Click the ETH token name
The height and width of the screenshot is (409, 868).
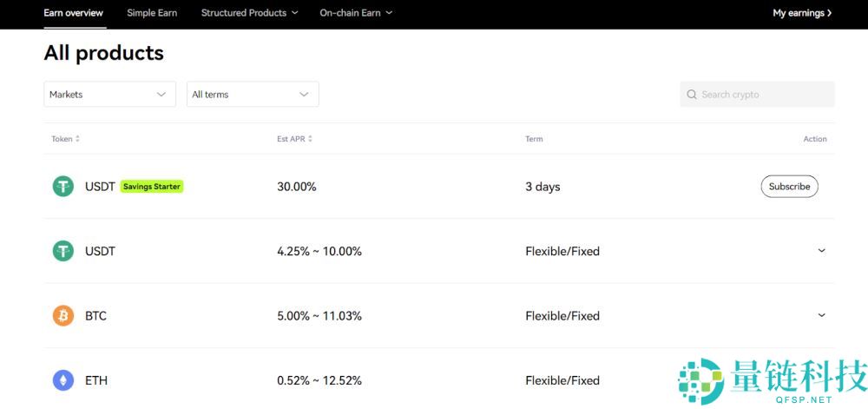pyautogui.click(x=96, y=380)
